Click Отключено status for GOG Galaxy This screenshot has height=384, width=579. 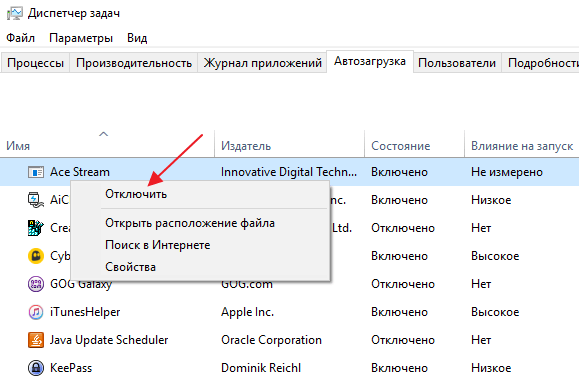click(x=403, y=284)
